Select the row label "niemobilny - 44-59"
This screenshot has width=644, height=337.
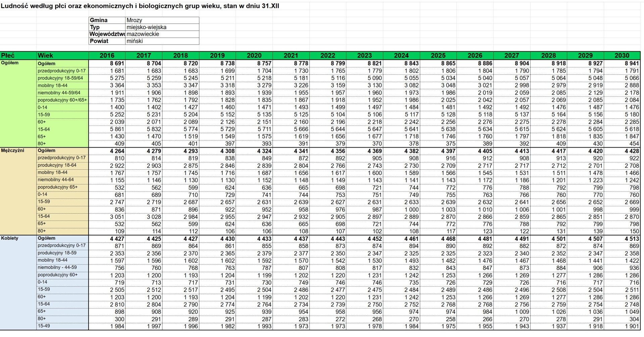click(x=62, y=268)
